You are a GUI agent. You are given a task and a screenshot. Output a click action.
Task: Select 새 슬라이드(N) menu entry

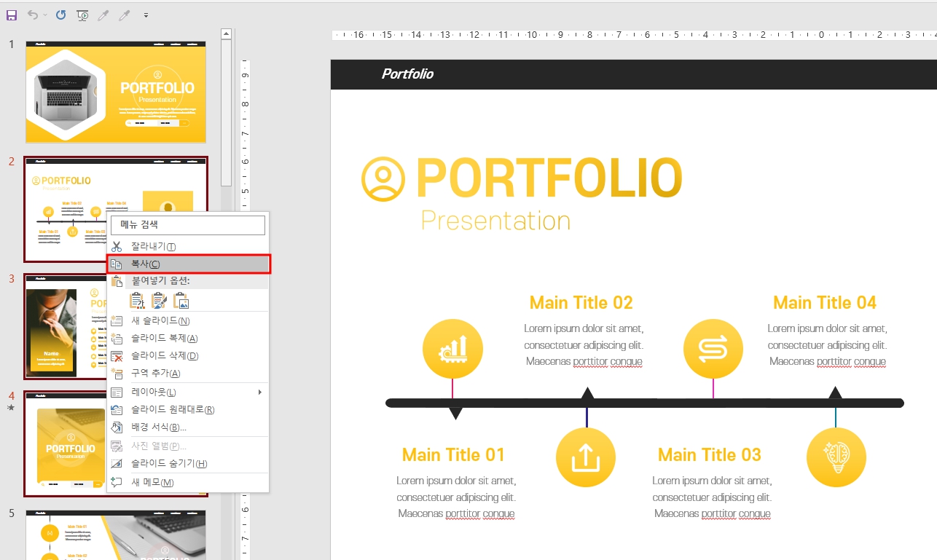tap(188, 321)
